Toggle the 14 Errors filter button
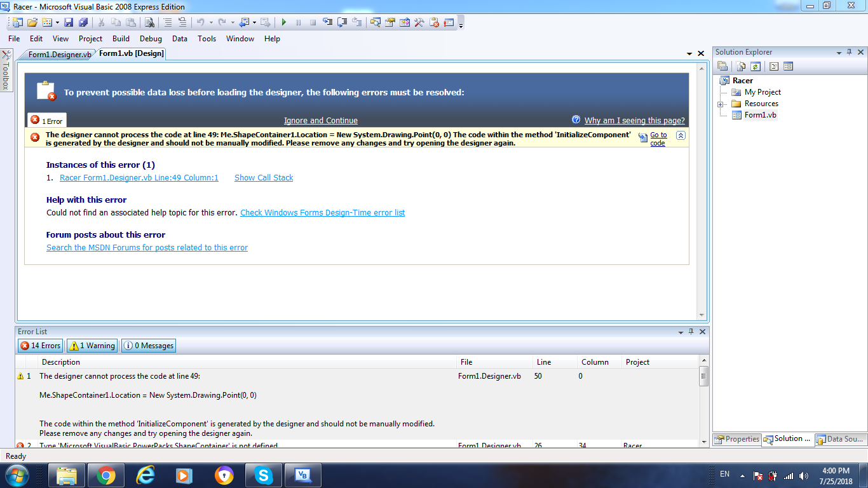This screenshot has width=868, height=488. [x=41, y=346]
